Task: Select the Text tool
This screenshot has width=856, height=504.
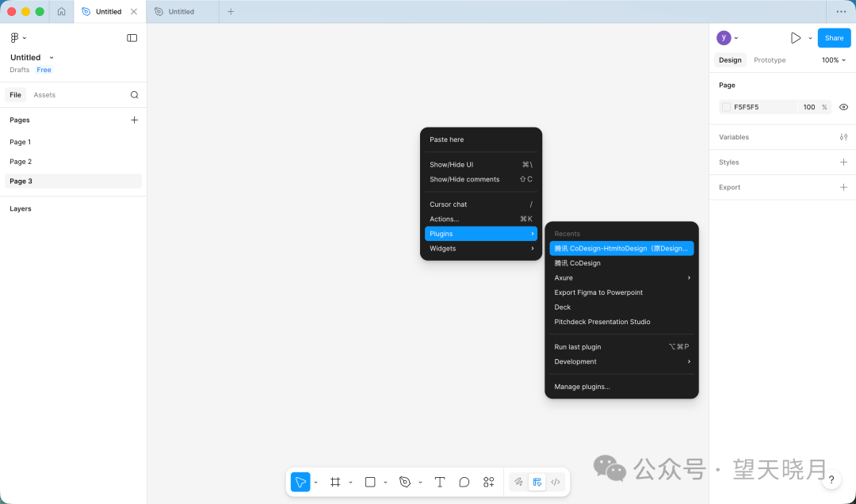Action: click(x=440, y=482)
